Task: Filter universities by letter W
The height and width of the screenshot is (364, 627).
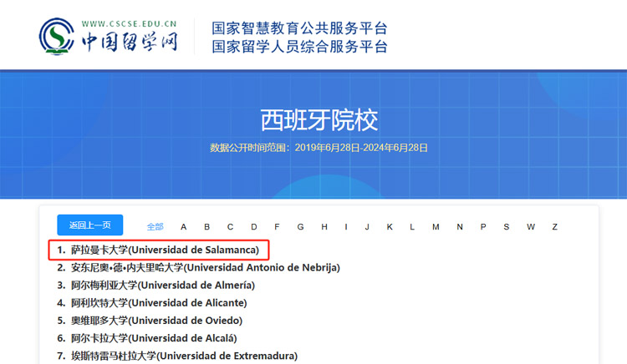Action: [531, 227]
